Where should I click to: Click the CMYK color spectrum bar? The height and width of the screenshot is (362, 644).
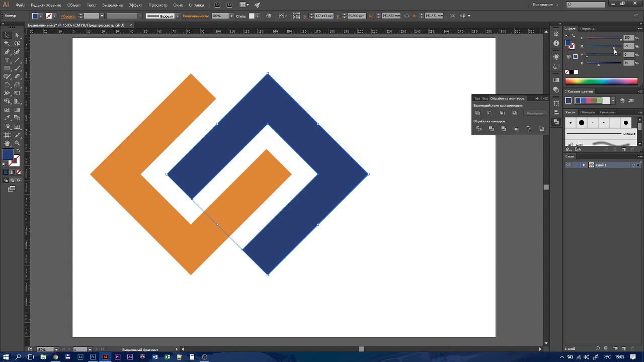click(601, 81)
